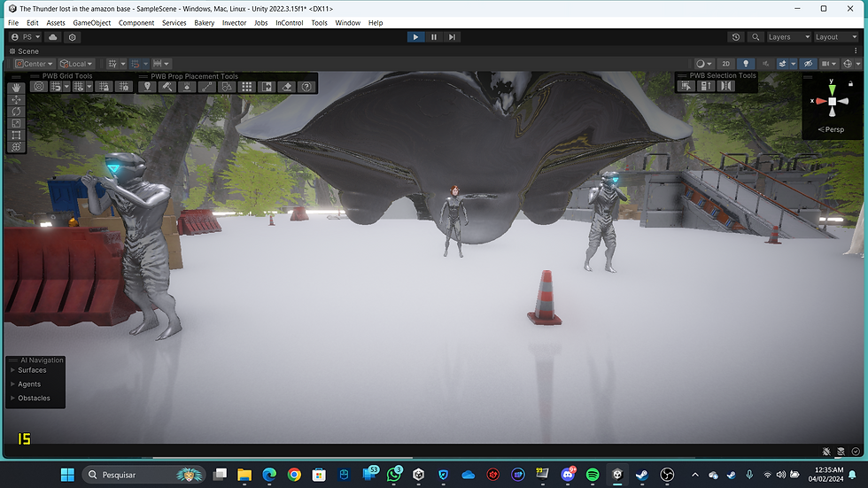Toggle scene lighting bulb button
The image size is (868, 488).
pyautogui.click(x=746, y=64)
